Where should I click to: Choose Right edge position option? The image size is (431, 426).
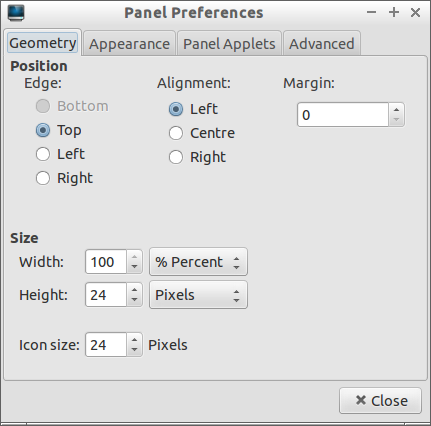43,178
